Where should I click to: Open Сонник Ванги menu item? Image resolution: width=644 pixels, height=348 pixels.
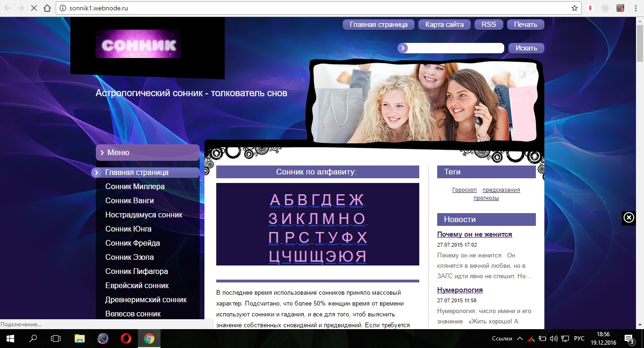129,201
